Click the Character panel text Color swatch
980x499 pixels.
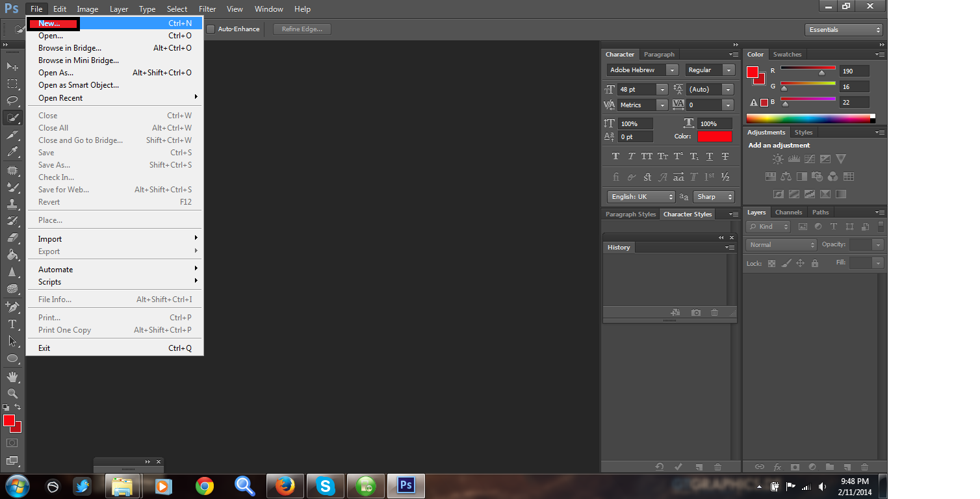pyautogui.click(x=714, y=136)
